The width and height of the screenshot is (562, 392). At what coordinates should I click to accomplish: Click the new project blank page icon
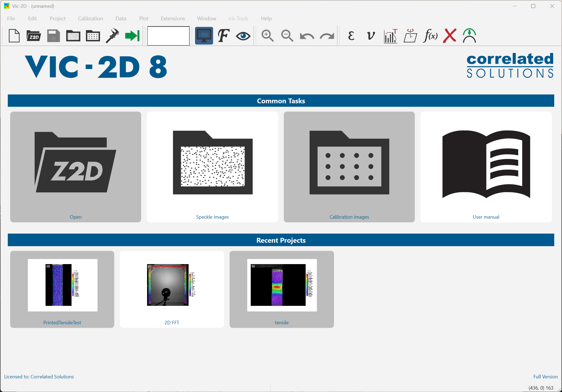(x=14, y=36)
